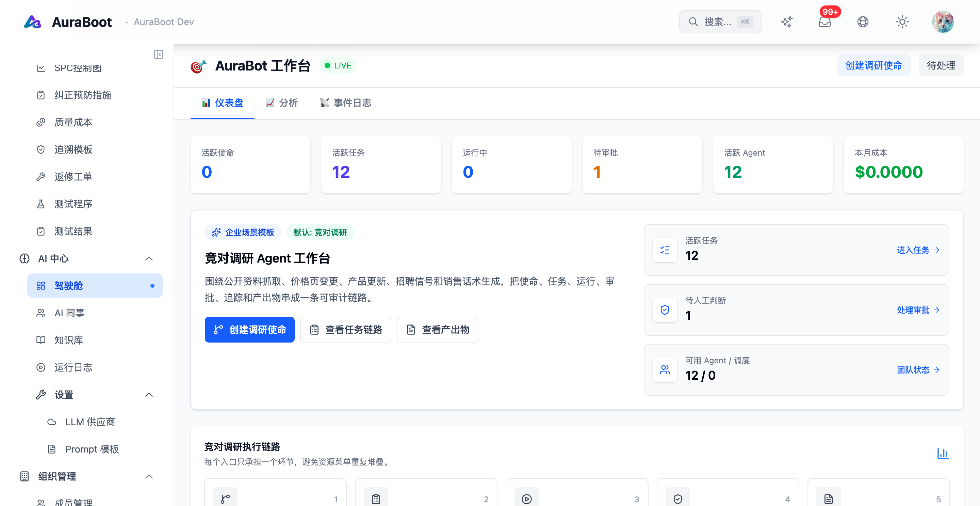The height and width of the screenshot is (506, 980).
Task: Open Prompt 模板 settings
Action: coord(100,449)
